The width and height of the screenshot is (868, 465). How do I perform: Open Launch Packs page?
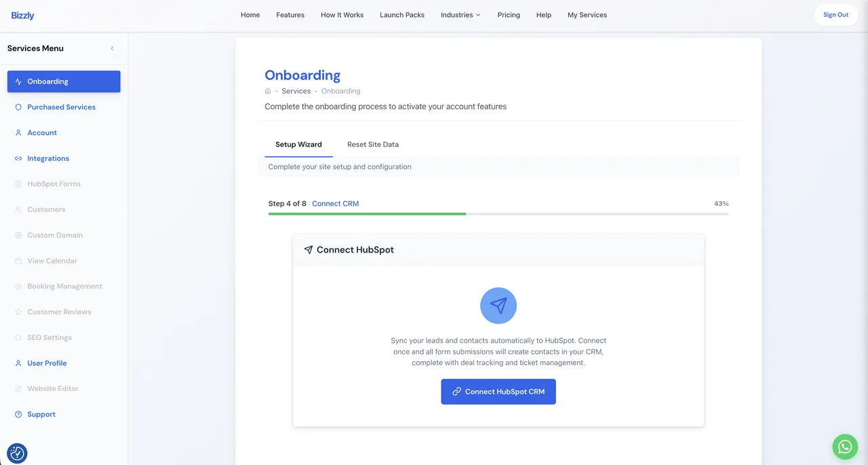tap(402, 15)
